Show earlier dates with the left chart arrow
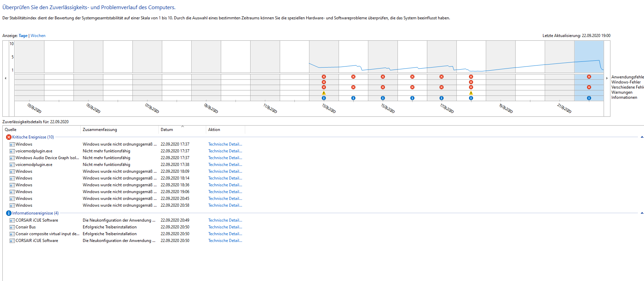Image resolution: width=644 pixels, height=281 pixels. tap(5, 78)
